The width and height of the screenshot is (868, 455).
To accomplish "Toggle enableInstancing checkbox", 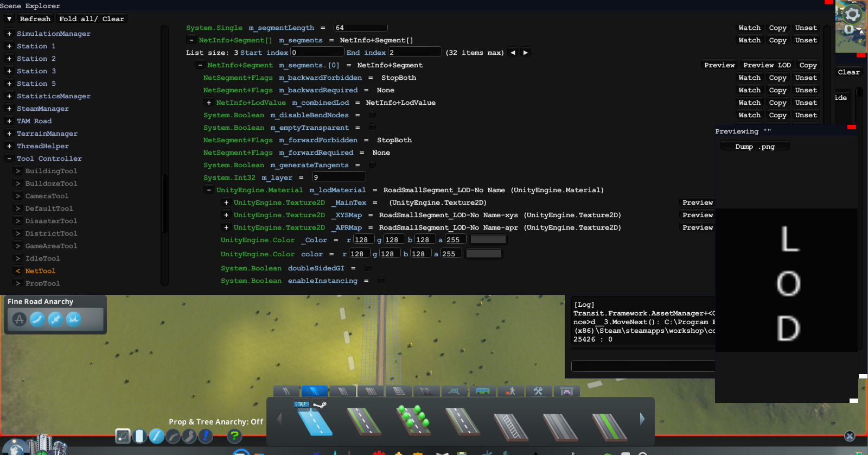I will 381,280.
